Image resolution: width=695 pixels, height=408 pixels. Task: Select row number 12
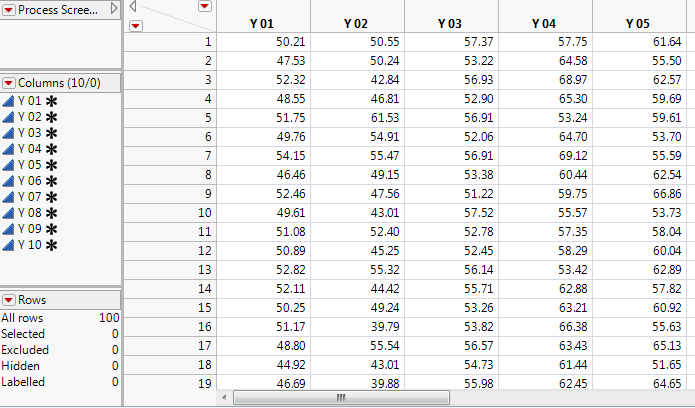170,251
